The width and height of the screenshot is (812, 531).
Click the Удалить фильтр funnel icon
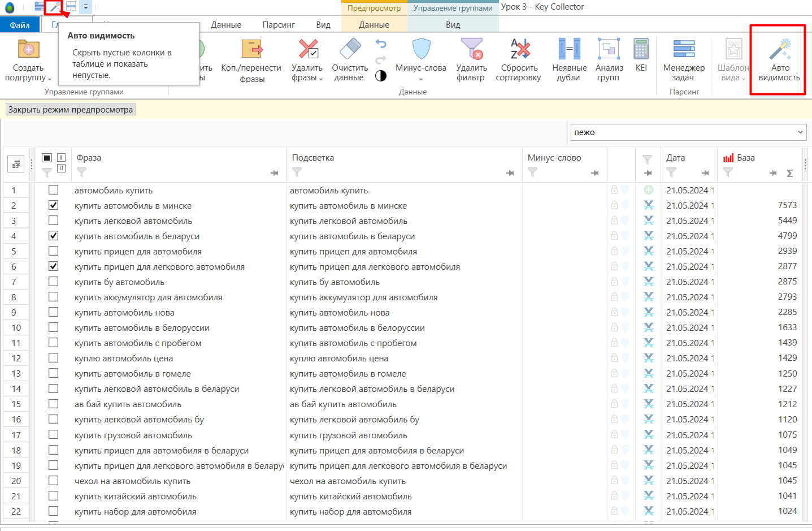point(472,49)
